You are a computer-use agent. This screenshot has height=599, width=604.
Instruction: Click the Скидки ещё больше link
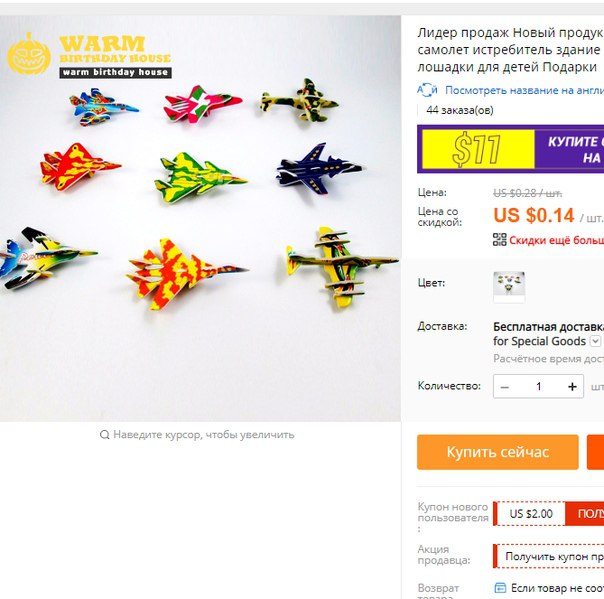pos(556,240)
